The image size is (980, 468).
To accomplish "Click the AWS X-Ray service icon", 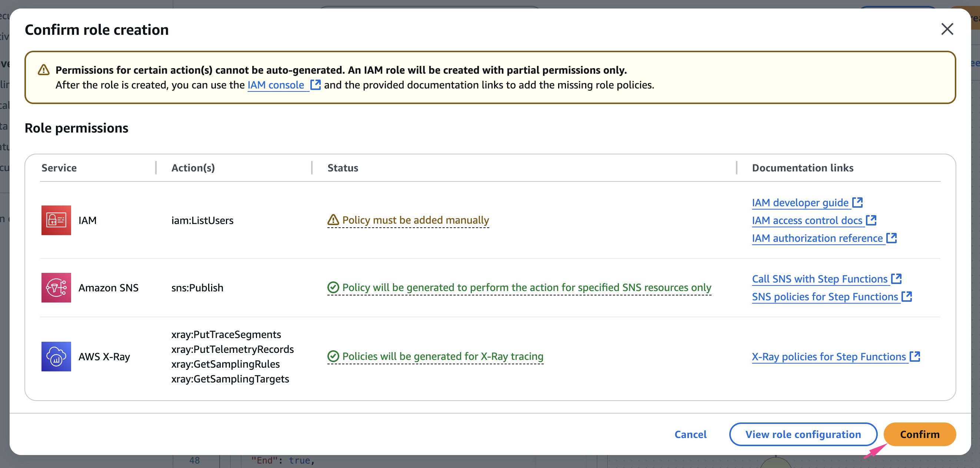I will click(x=56, y=356).
